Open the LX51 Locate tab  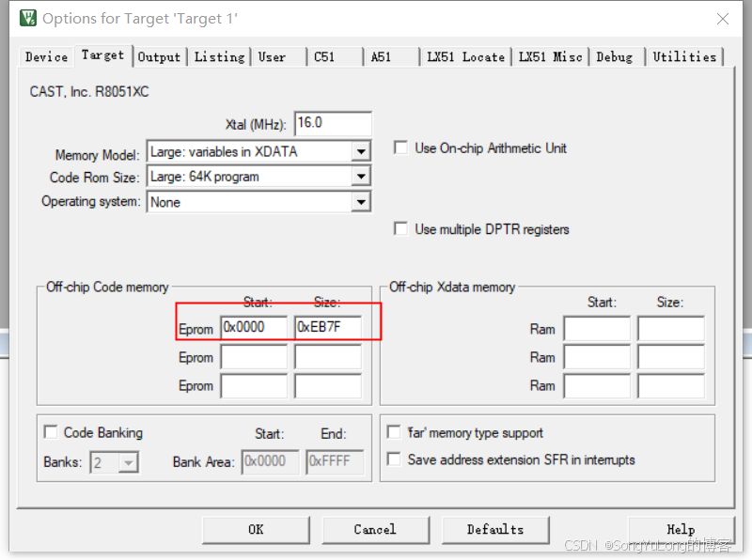click(x=466, y=57)
